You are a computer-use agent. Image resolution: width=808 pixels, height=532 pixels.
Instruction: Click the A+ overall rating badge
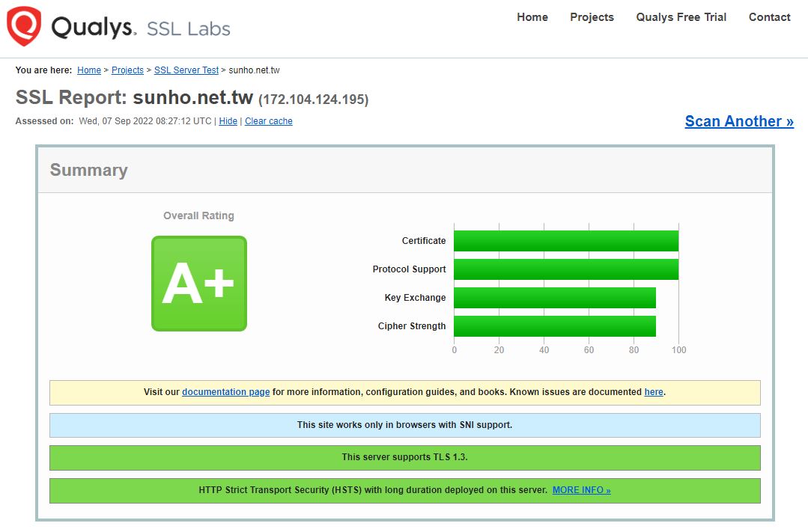[198, 283]
